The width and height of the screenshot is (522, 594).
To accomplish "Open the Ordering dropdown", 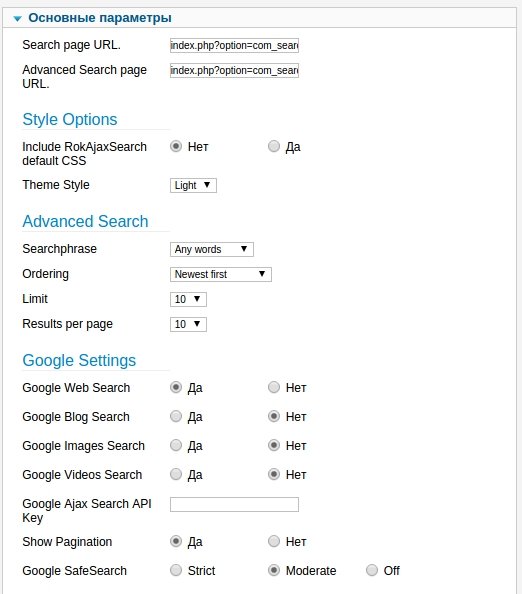I will tap(221, 274).
